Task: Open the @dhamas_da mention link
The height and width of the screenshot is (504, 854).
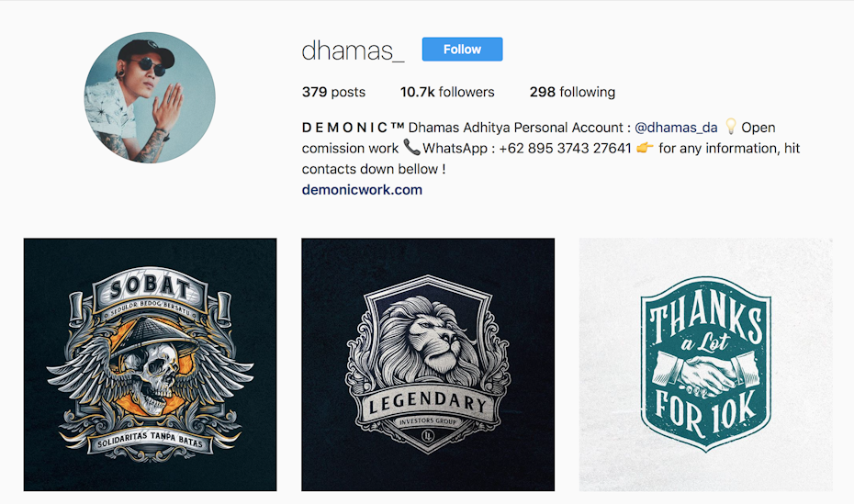Action: pos(676,128)
